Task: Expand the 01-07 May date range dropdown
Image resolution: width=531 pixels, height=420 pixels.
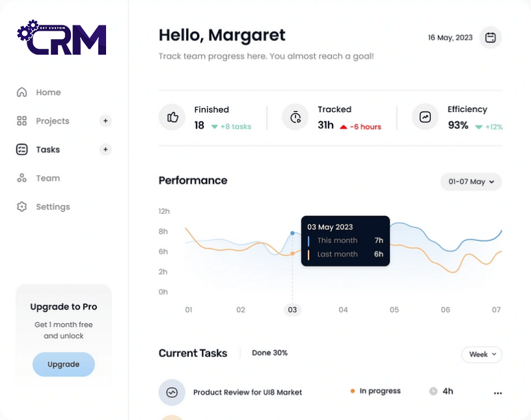Action: point(471,182)
